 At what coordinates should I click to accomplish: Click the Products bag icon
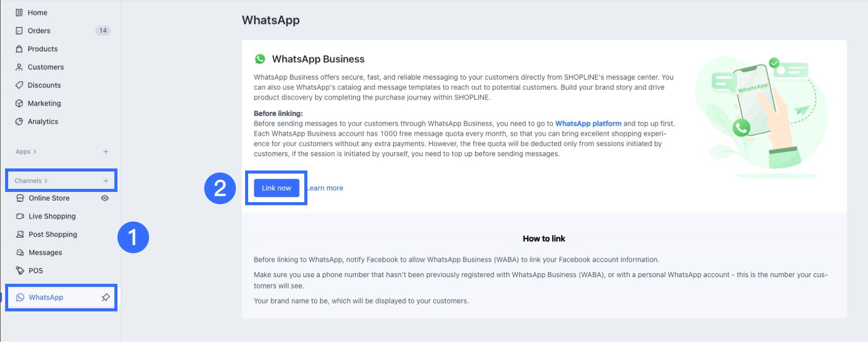19,49
